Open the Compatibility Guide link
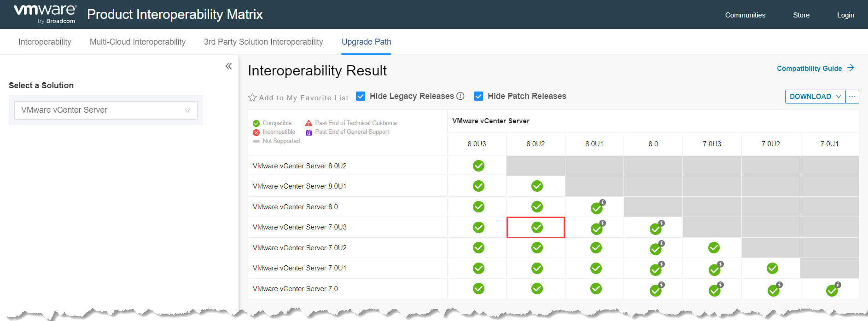 [810, 69]
